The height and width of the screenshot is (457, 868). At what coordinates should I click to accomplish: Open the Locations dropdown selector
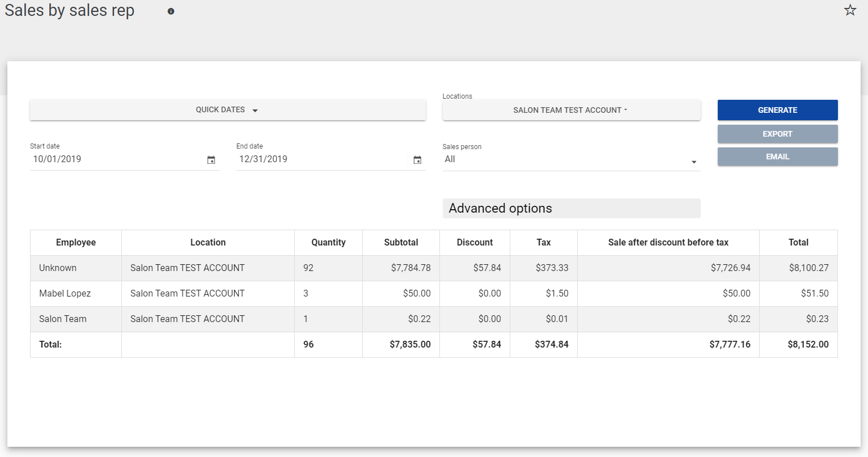pyautogui.click(x=571, y=110)
